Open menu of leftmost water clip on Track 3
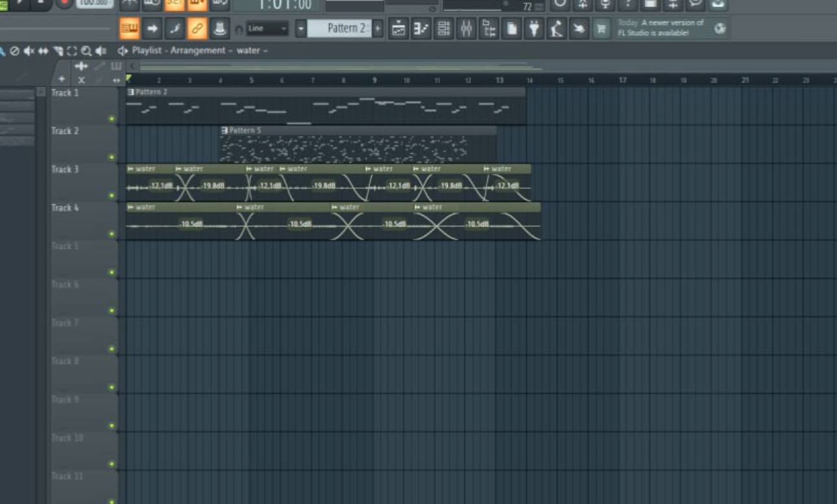Screen dimensions: 837x504 (130, 169)
